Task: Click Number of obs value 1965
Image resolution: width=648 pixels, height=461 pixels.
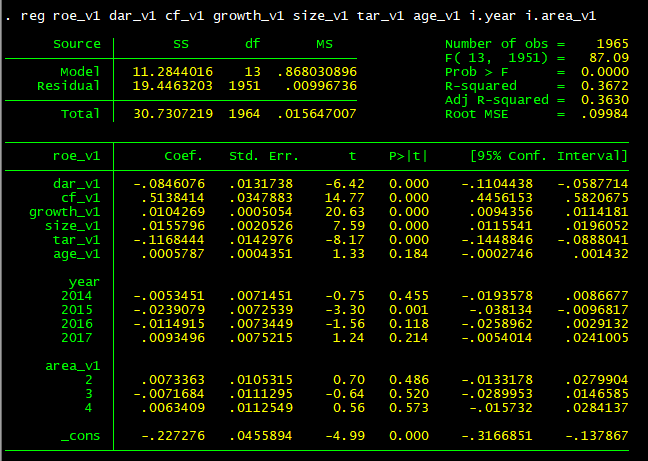Action: (612, 44)
